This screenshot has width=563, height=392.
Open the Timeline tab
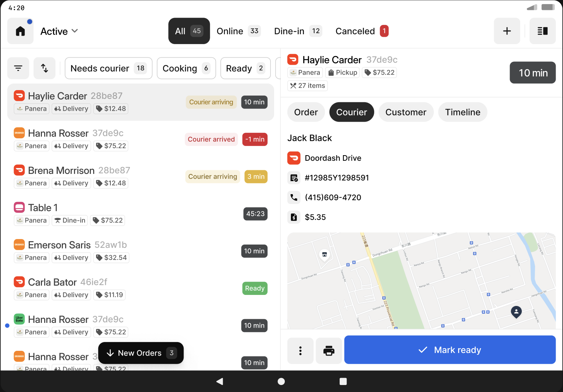point(463,112)
